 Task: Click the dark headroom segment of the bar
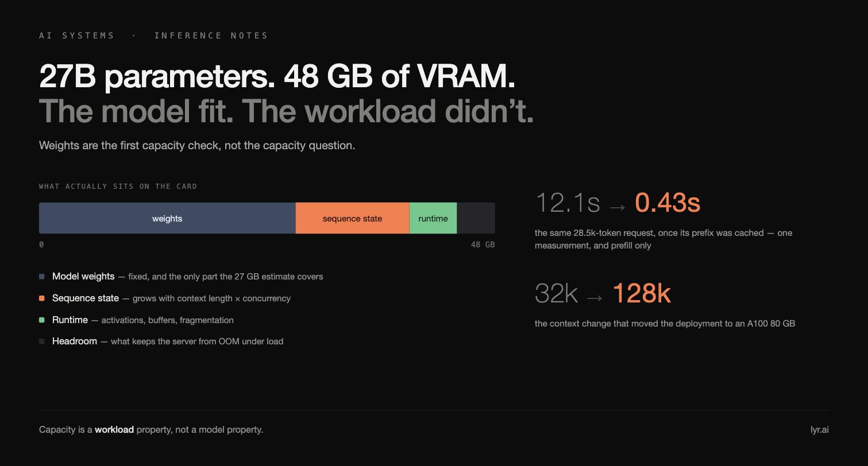[x=476, y=218]
